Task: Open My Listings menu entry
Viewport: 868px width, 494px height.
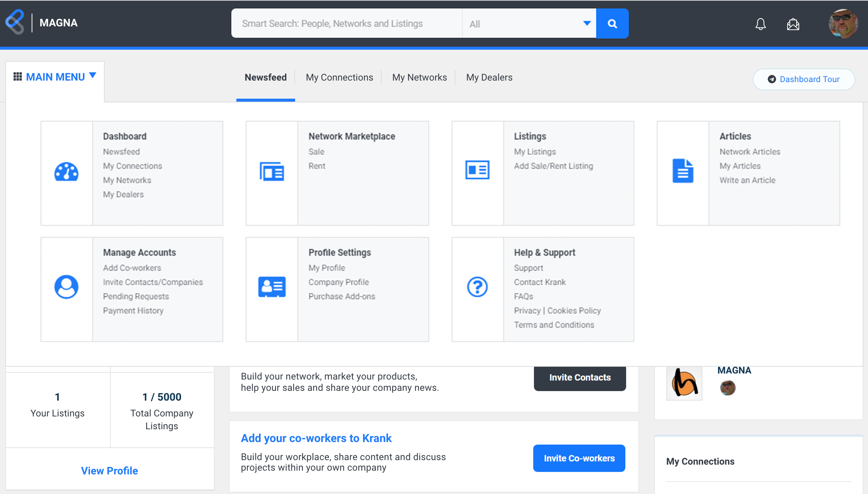Action: (x=535, y=152)
